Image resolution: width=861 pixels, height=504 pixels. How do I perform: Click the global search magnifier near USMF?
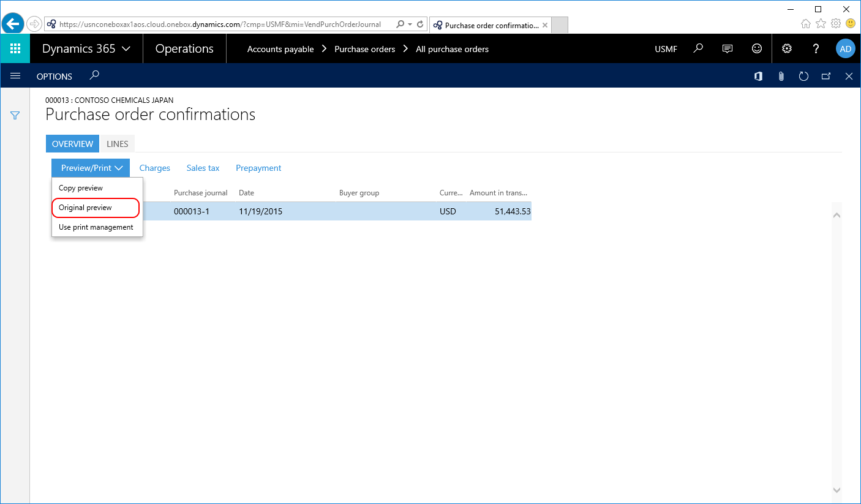click(698, 48)
